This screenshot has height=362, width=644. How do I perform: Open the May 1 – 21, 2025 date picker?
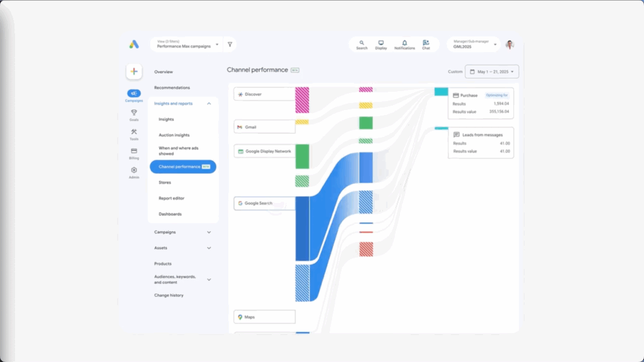tap(492, 72)
